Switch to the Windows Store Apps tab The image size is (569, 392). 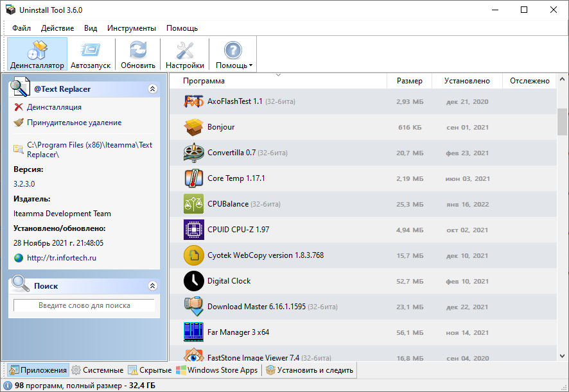[x=217, y=370]
